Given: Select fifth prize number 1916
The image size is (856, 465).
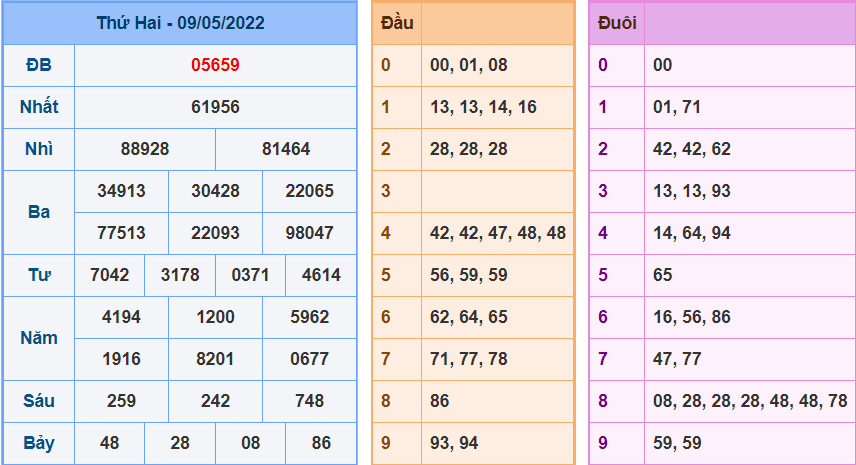Looking at the screenshot, I should tap(121, 359).
